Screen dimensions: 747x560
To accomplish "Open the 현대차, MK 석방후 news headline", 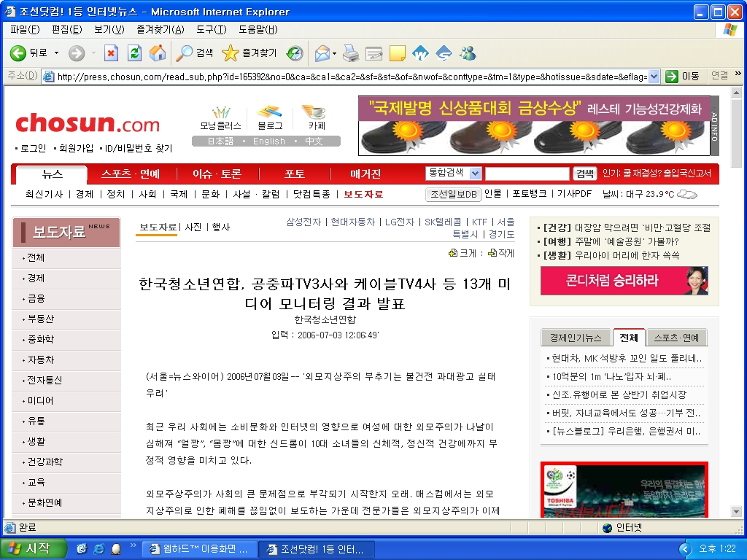I will coord(627,358).
